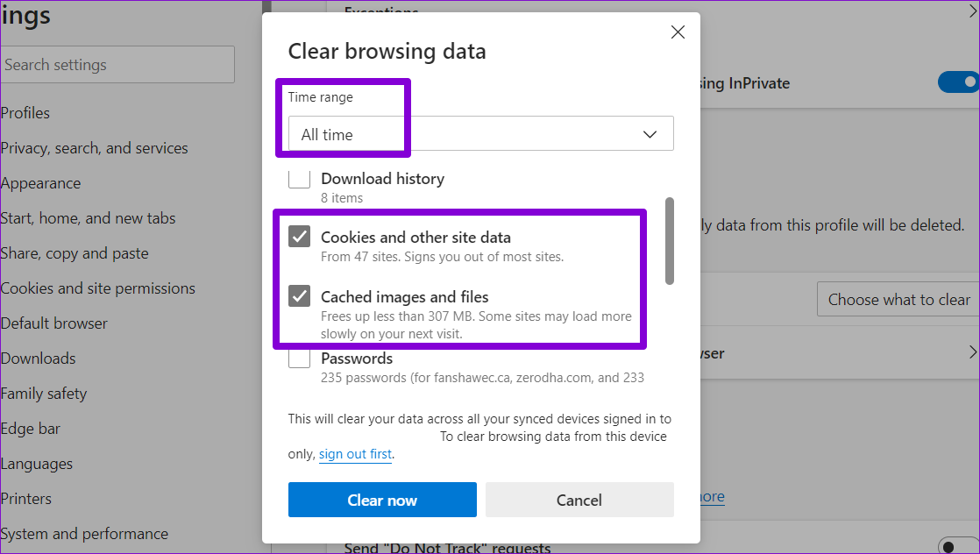Image resolution: width=980 pixels, height=554 pixels.
Task: Tick the Passwords checkbox
Action: pyautogui.click(x=300, y=358)
